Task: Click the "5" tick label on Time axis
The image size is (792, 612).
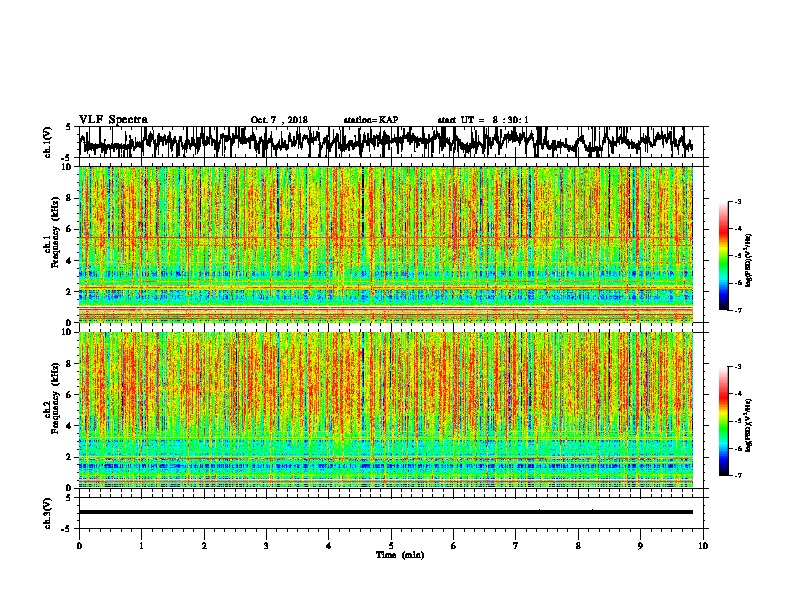Action: coord(391,546)
